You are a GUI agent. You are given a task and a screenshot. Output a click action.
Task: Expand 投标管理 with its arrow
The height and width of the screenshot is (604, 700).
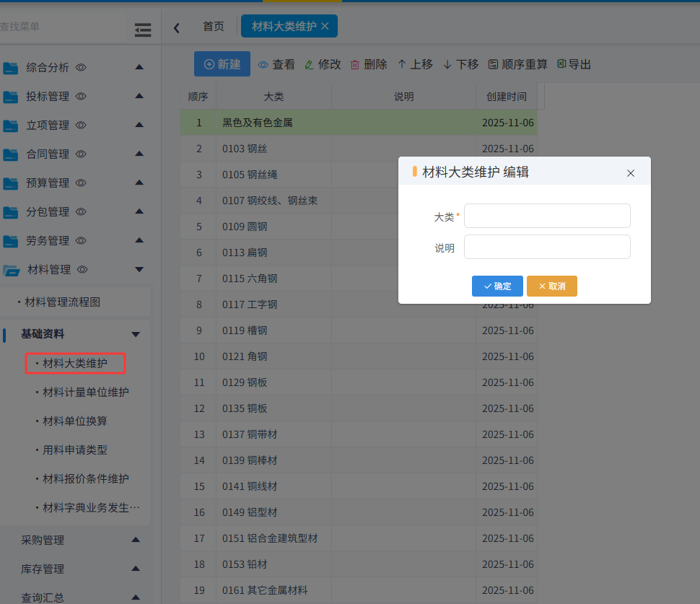click(x=139, y=96)
